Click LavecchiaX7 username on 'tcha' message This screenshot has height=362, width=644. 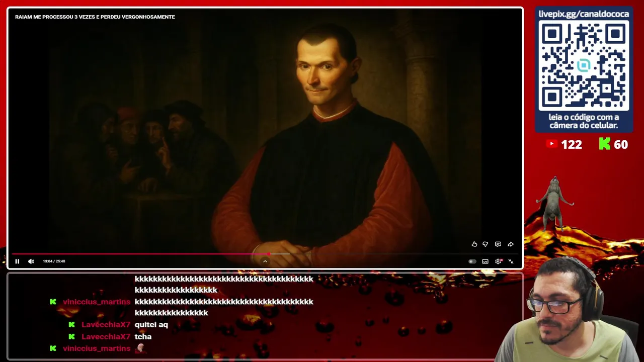pos(106,337)
